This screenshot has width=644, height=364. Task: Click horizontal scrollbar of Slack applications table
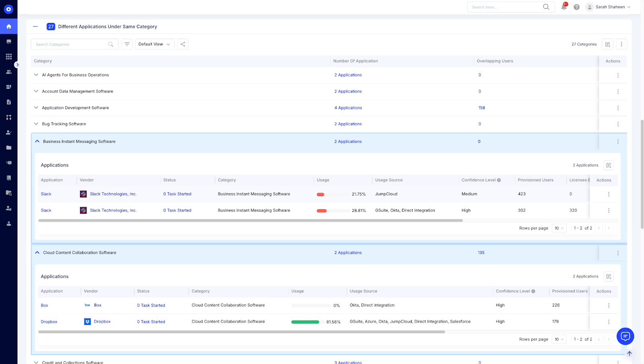[250, 220]
